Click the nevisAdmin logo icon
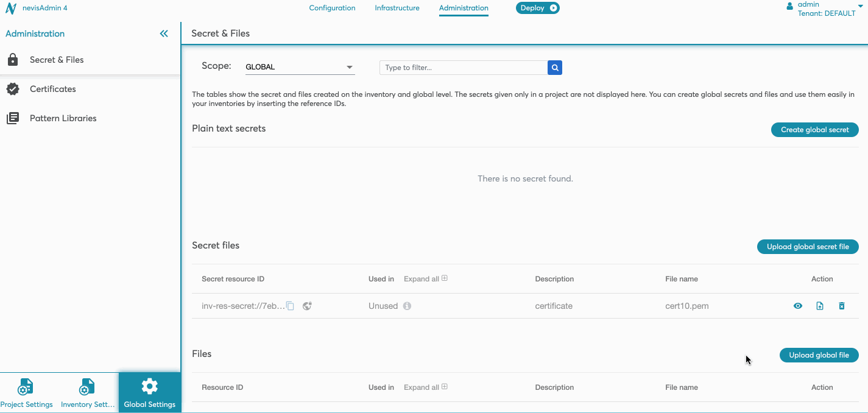Viewport: 868px width, 413px height. (10, 9)
